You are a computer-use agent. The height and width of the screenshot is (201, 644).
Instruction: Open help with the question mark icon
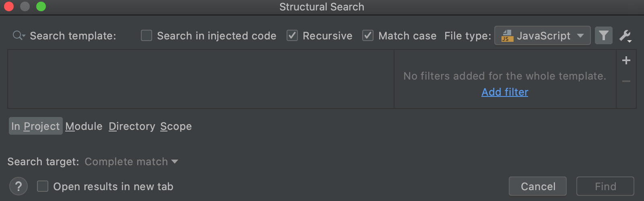19,187
